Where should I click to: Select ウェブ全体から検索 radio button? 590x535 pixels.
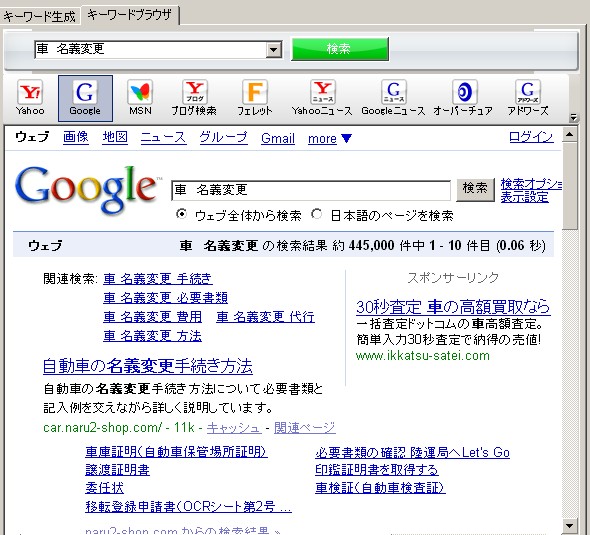click(182, 214)
